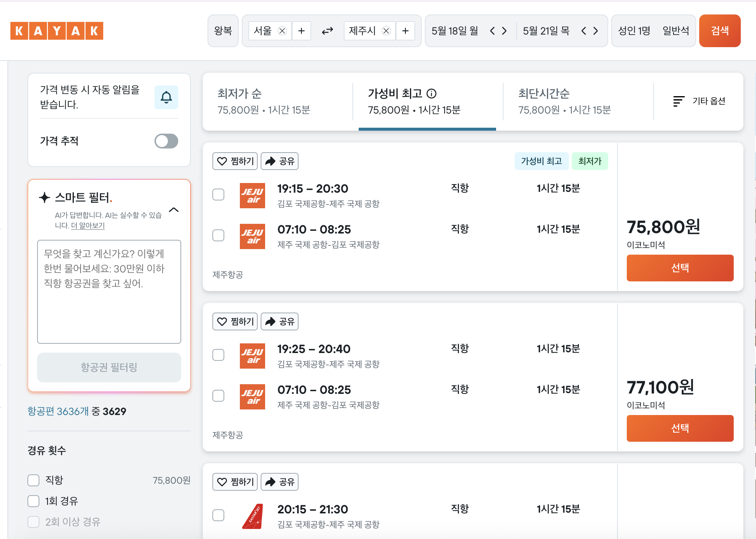Open the 성인 1명 travelers dropdown
The width and height of the screenshot is (756, 539).
[x=634, y=31]
